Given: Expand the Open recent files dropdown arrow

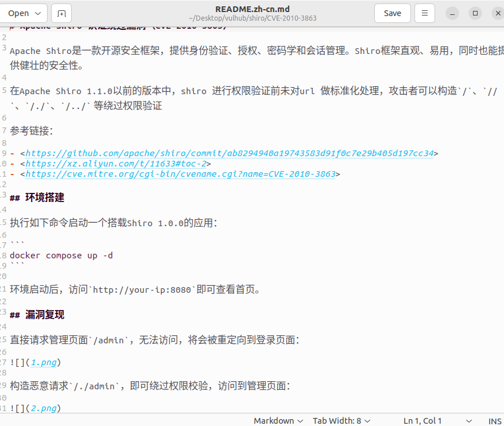Looking at the screenshot, I should [38, 13].
